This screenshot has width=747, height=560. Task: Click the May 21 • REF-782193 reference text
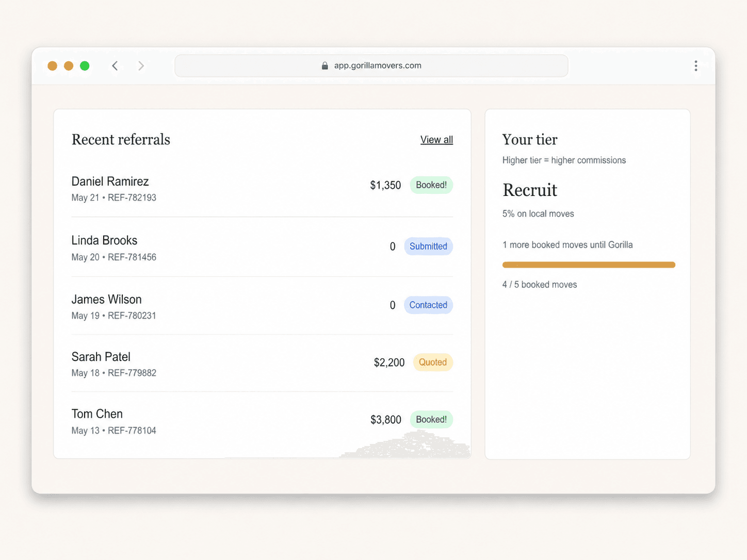114,197
